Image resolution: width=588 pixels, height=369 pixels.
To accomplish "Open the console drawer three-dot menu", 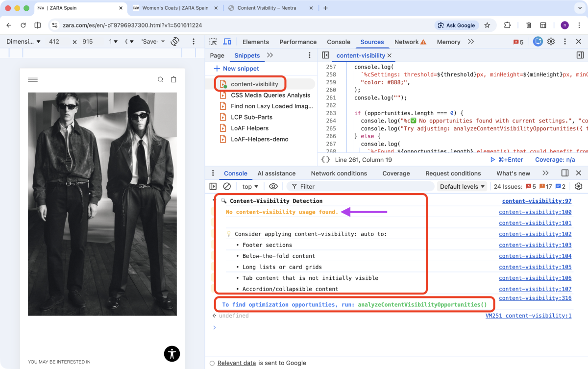I will point(213,173).
